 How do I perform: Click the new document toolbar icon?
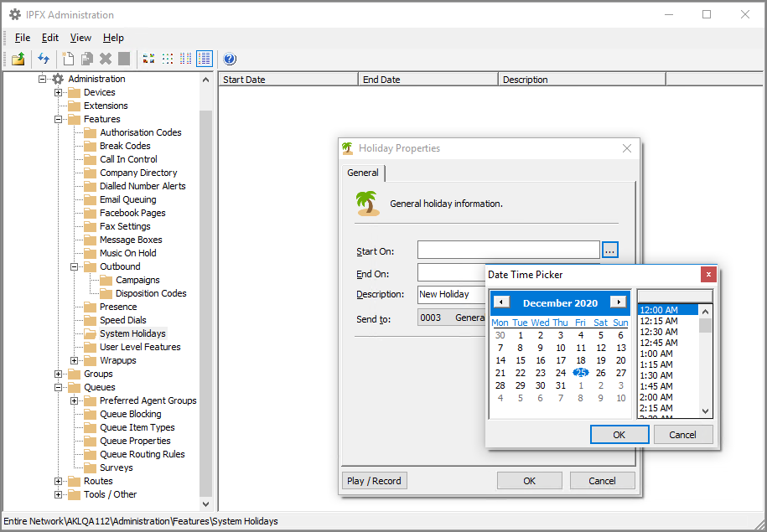pyautogui.click(x=68, y=59)
